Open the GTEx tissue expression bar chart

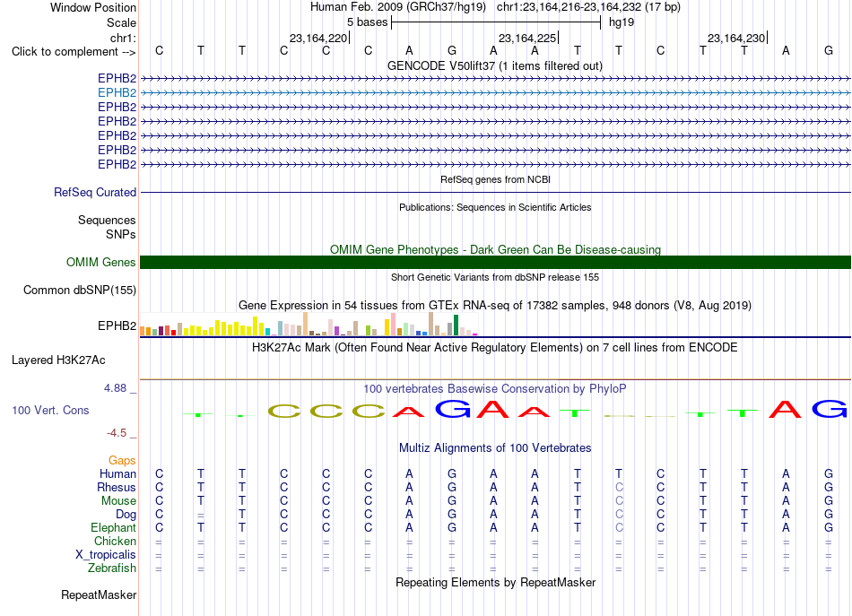[309, 324]
